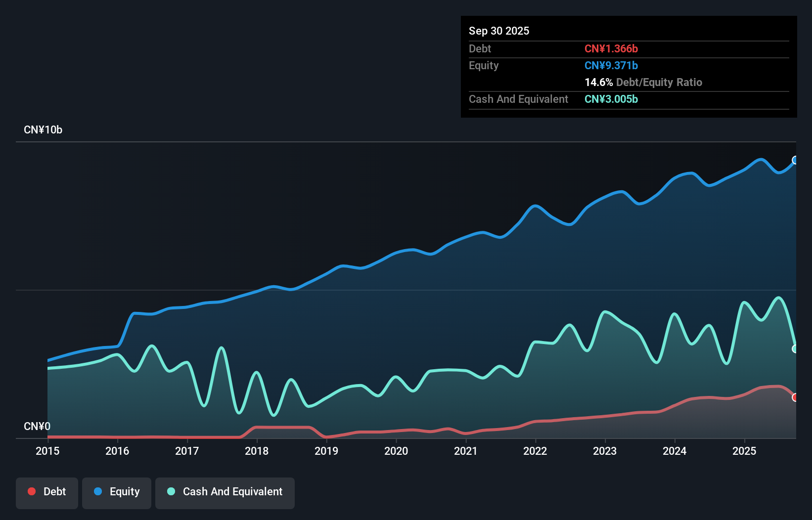Select the Cash endpoint marker on the chart
Screen dimensions: 812x520
pyautogui.click(x=795, y=349)
